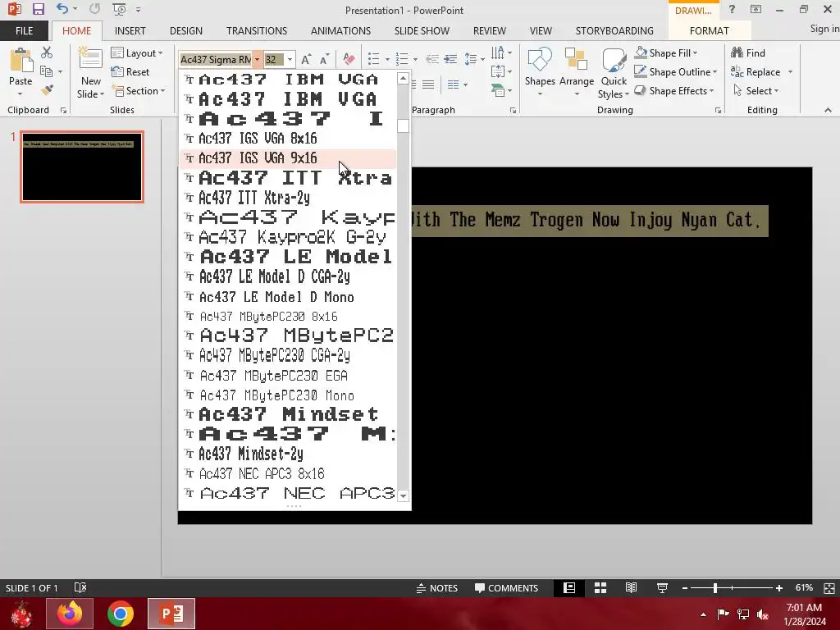The width and height of the screenshot is (840, 630).
Task: Open the Drawing Tools FORMAT tab
Action: (710, 30)
